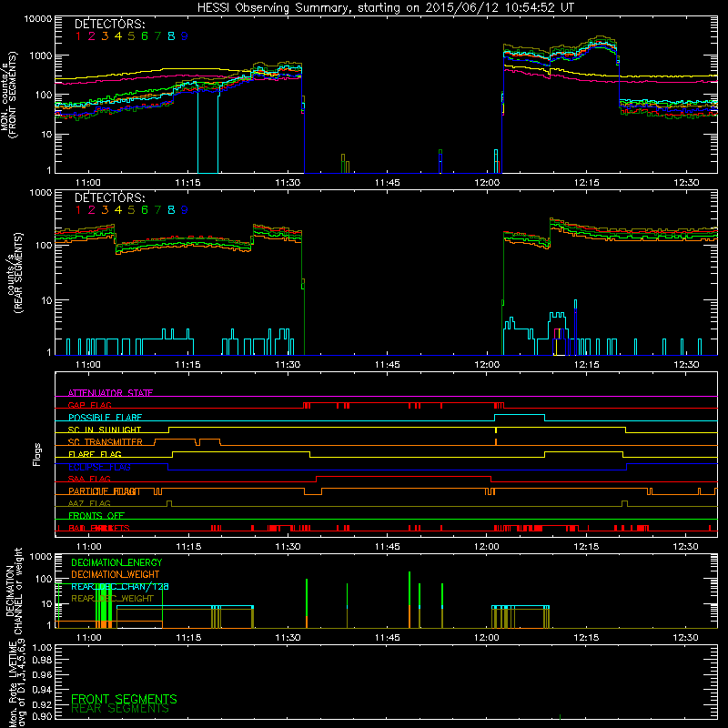Click the REAR SEGMENTS livetime legend label
This screenshot has height=728, width=728.
120,709
